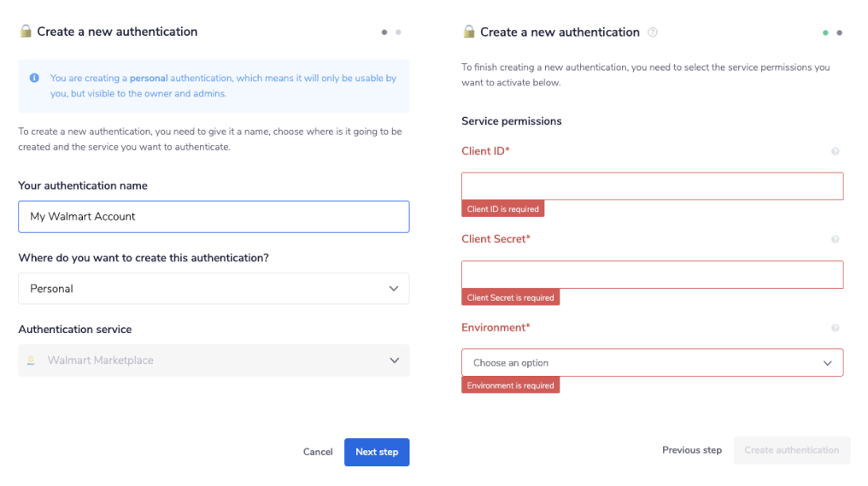Click the Create authentication button
Image resolution: width=868 pixels, height=486 pixels.
point(791,450)
